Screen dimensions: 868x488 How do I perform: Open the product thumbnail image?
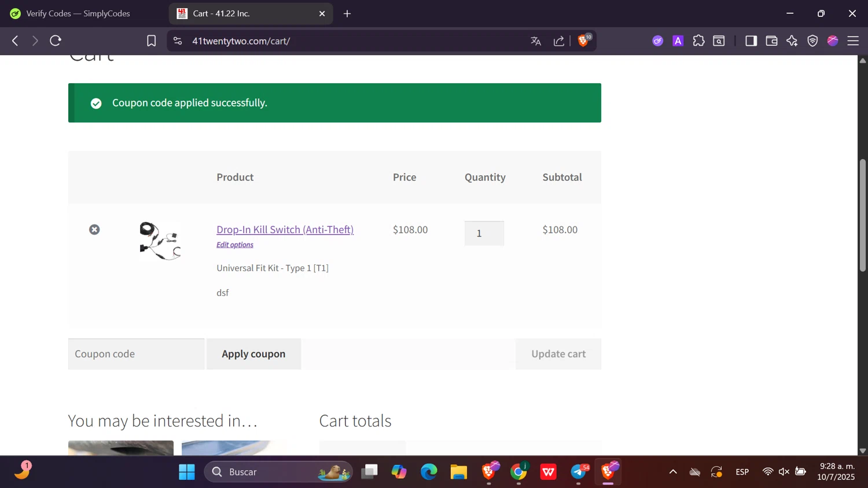pyautogui.click(x=160, y=241)
